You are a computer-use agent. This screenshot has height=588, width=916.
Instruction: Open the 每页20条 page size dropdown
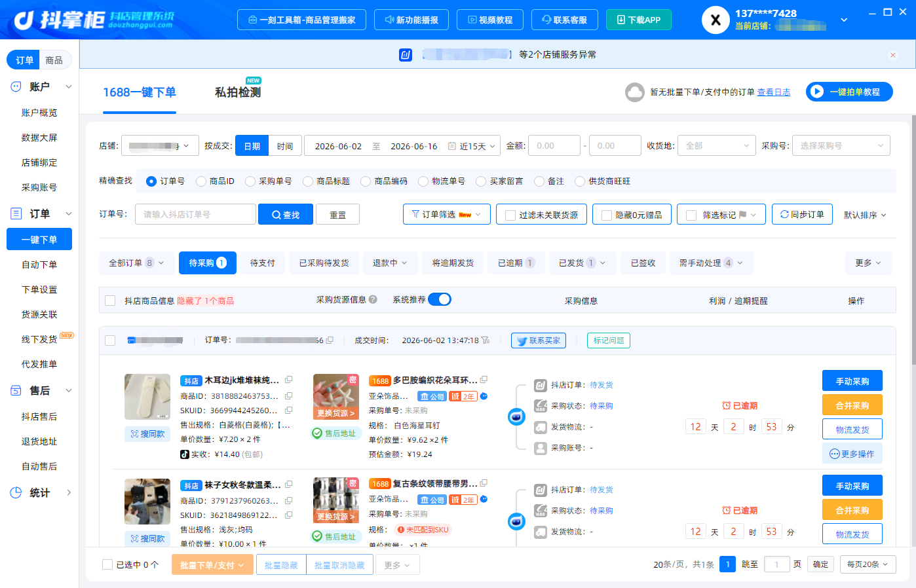click(x=868, y=564)
